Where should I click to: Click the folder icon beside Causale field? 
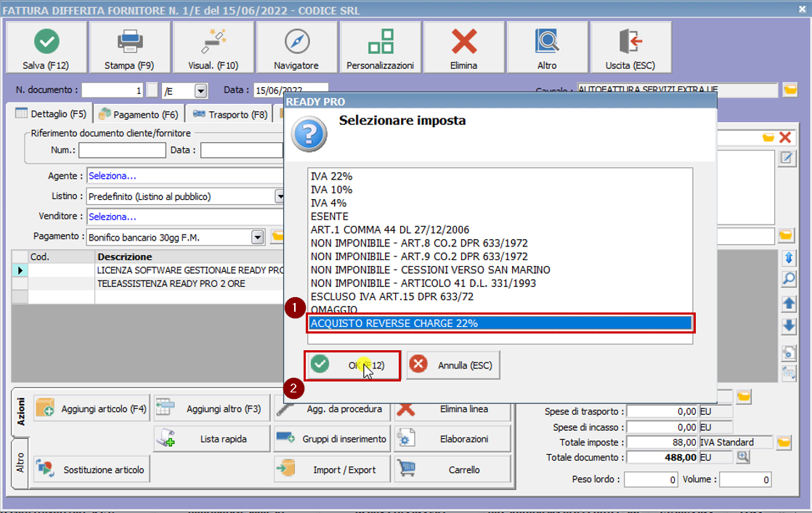click(790, 89)
